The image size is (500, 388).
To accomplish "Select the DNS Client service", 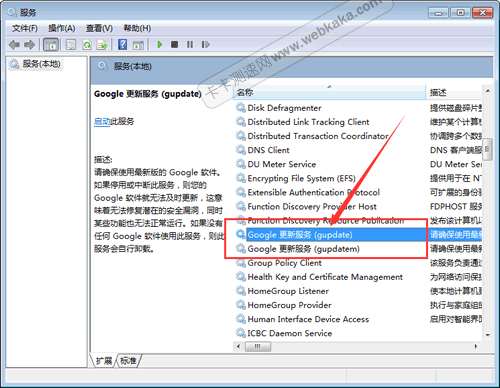I will [268, 150].
